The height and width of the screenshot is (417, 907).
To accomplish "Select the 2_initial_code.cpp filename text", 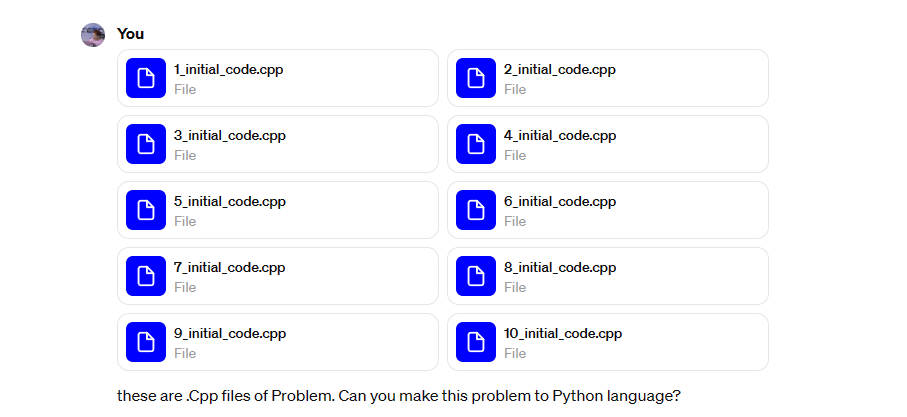I will click(x=559, y=69).
